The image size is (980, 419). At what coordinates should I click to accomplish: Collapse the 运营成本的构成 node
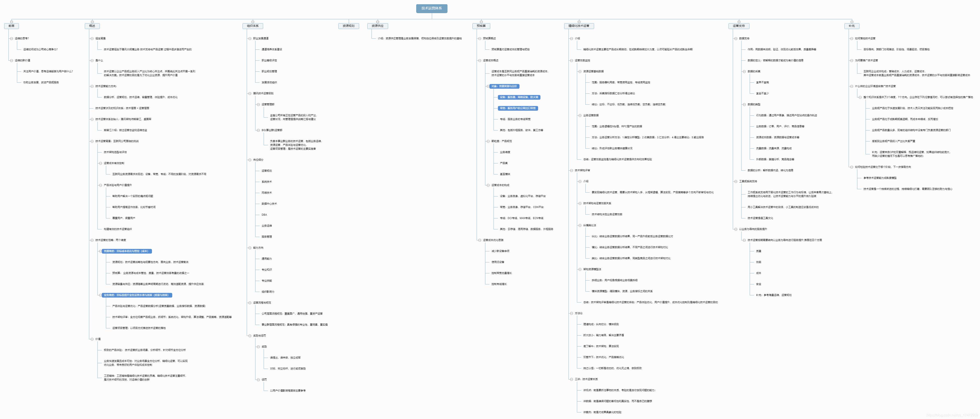(x=488, y=185)
